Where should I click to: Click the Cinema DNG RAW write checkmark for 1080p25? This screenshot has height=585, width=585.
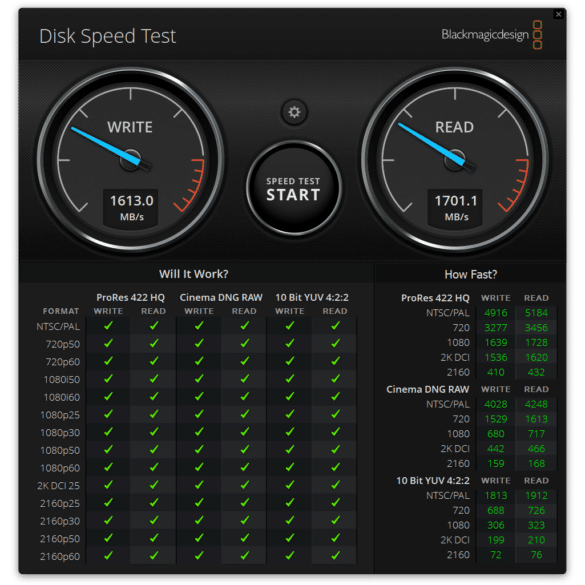(199, 414)
